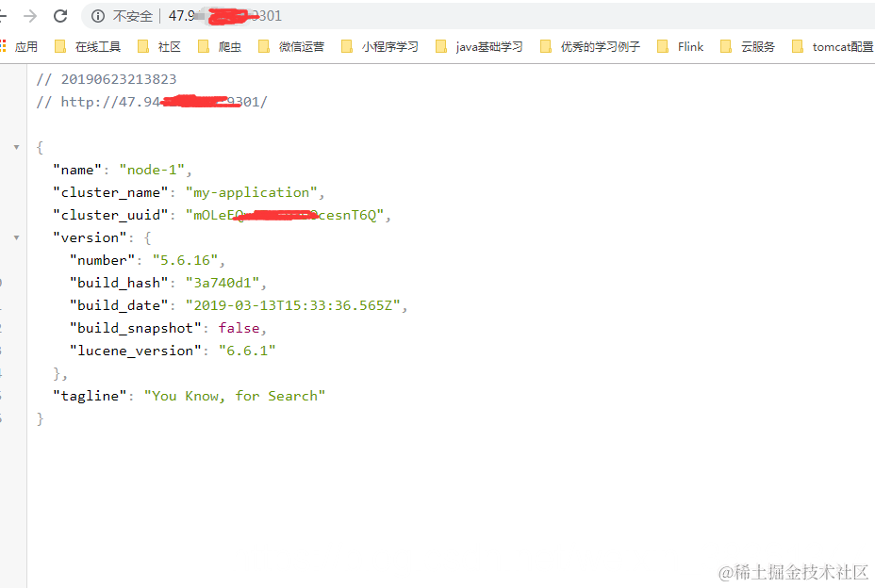Open the java基础学习 bookmark folder
The height and width of the screenshot is (588, 875).
click(x=479, y=47)
